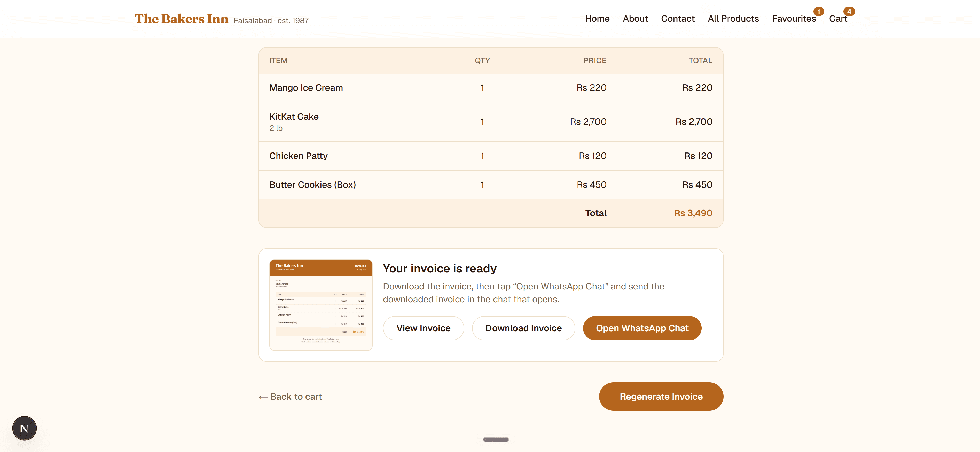Screen dimensions: 980x452
Task: Click the Chicken Patty total Rs 120
Action: point(699,156)
